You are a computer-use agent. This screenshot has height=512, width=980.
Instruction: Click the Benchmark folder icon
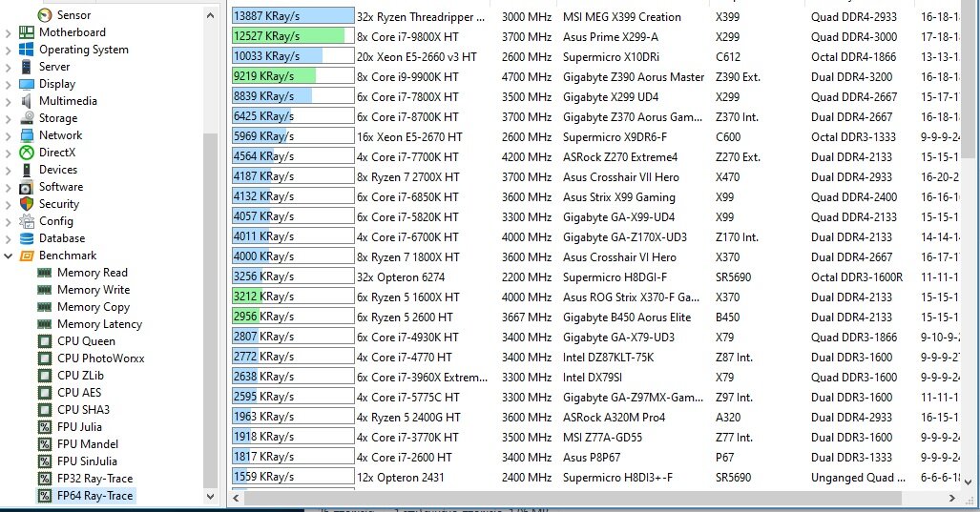tap(27, 256)
